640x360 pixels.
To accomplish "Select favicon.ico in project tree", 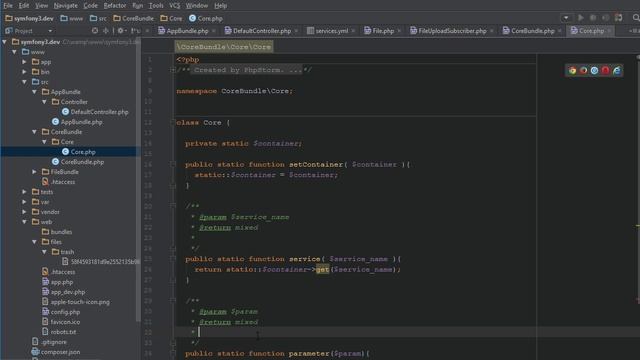I will (x=65, y=322).
